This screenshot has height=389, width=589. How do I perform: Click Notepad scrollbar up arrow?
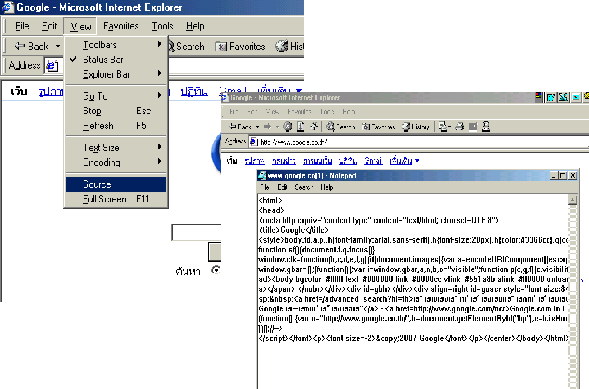tap(572, 200)
